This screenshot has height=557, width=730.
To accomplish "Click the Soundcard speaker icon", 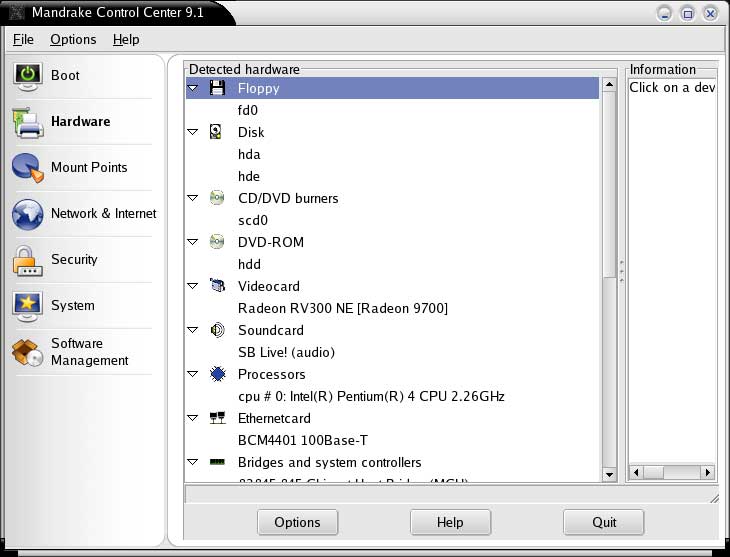I will [217, 330].
